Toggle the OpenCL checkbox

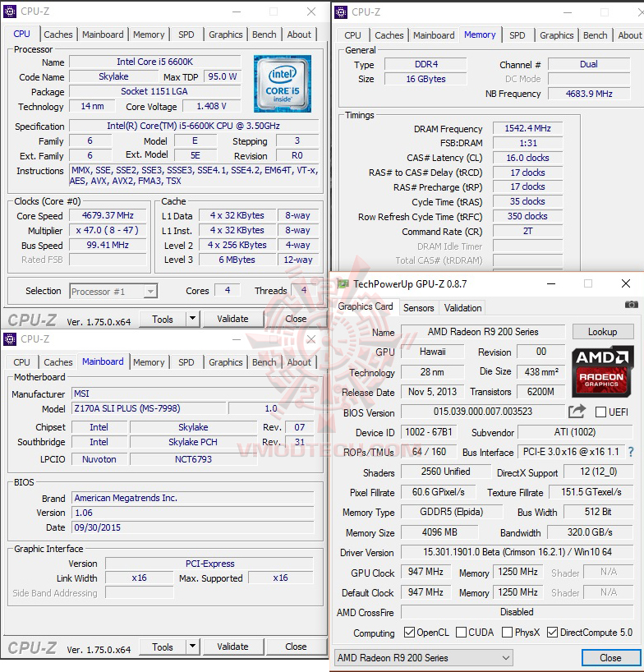(x=409, y=632)
